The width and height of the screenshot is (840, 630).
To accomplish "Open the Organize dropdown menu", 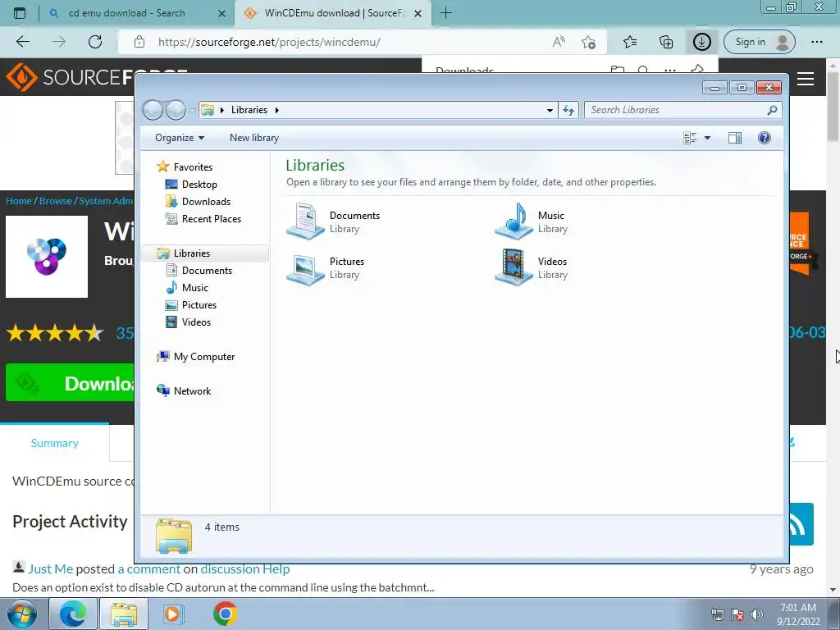I will [x=180, y=138].
